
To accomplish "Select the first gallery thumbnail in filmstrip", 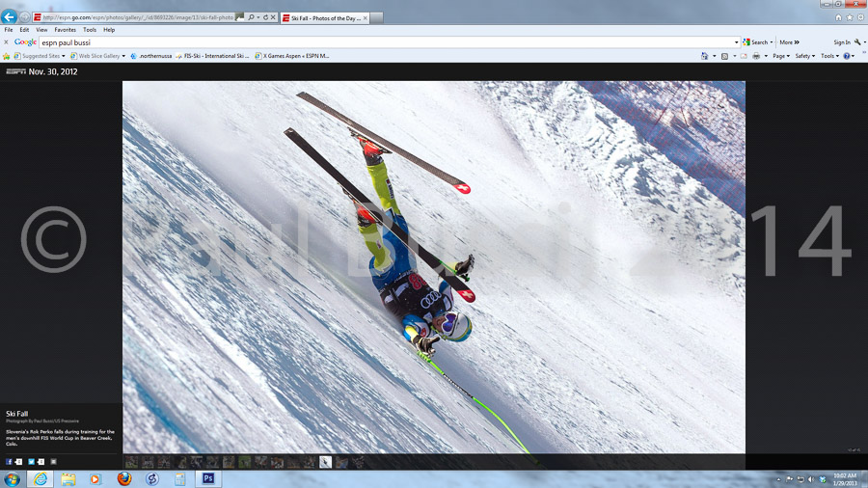I will 131,461.
